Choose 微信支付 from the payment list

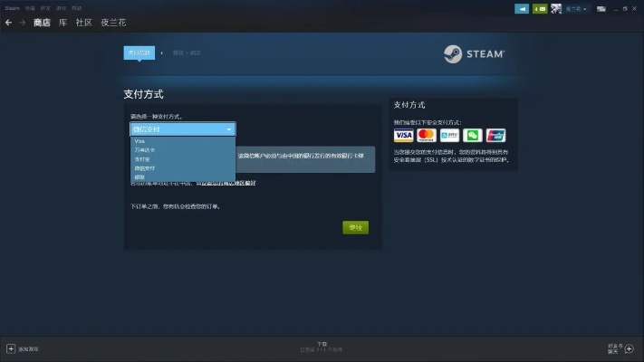coord(183,167)
